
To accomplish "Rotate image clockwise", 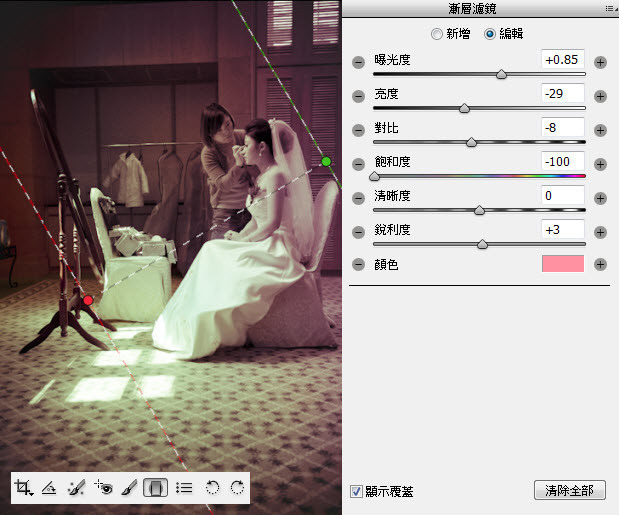I will point(237,488).
